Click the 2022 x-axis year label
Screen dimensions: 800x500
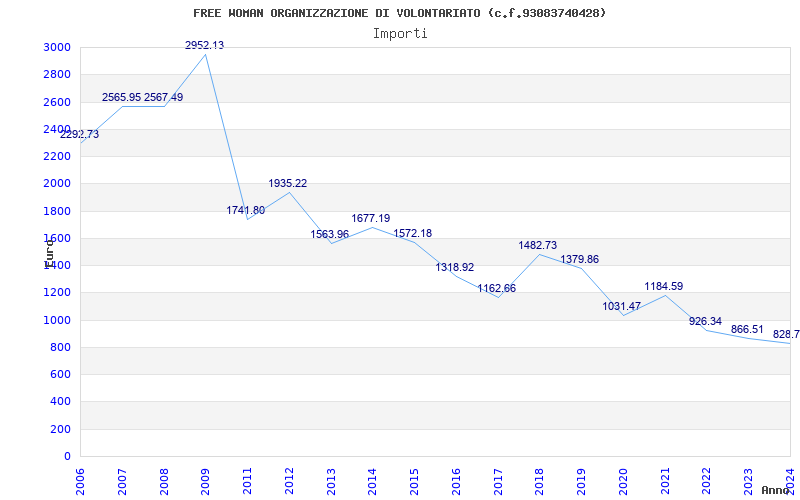coord(706,482)
